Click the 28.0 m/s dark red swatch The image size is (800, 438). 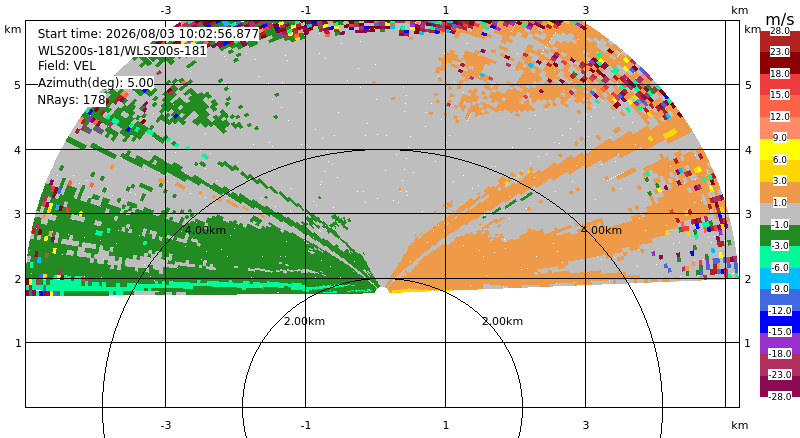point(780,41)
